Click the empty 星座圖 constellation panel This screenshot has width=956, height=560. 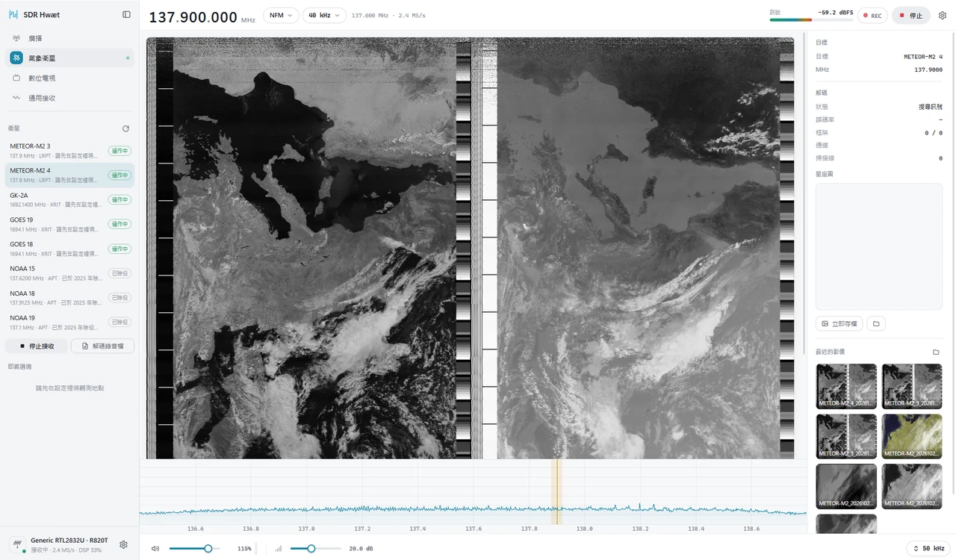(x=879, y=246)
